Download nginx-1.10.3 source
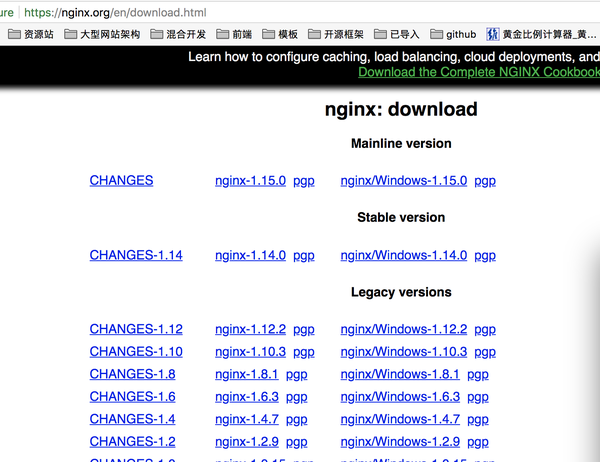The width and height of the screenshot is (600, 462). (250, 352)
